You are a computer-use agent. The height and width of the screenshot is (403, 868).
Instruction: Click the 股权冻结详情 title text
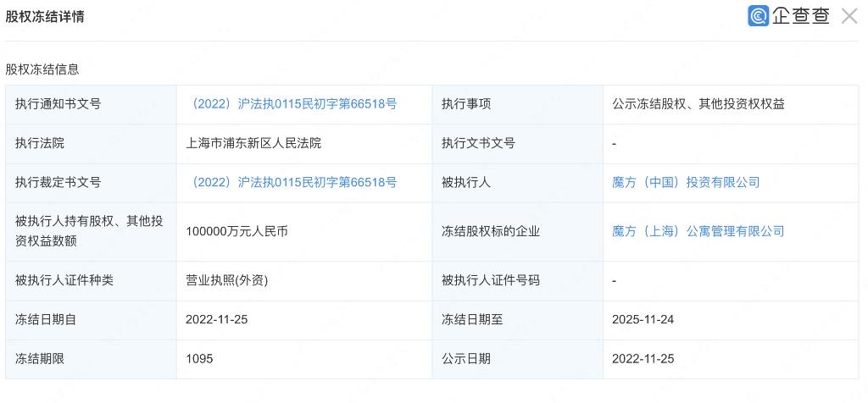(x=45, y=16)
